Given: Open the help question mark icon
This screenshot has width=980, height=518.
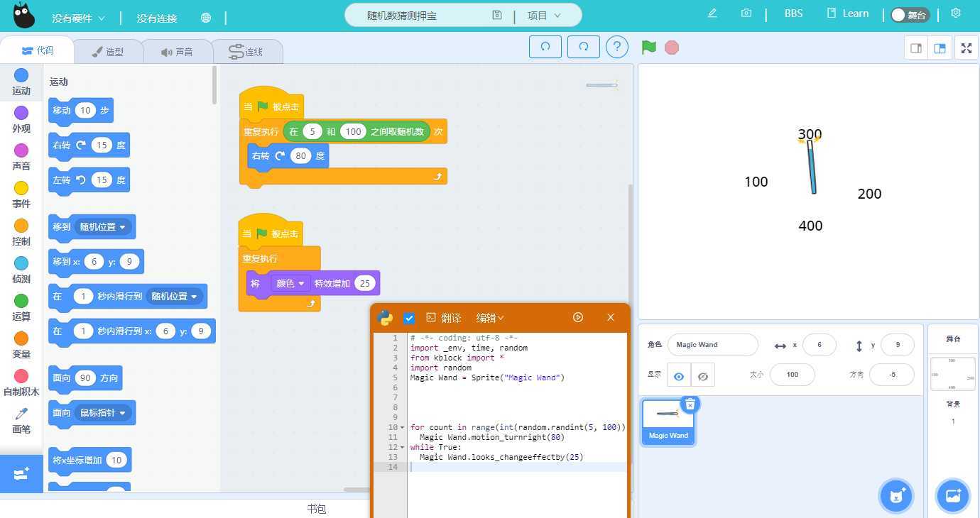Looking at the screenshot, I should pyautogui.click(x=616, y=47).
